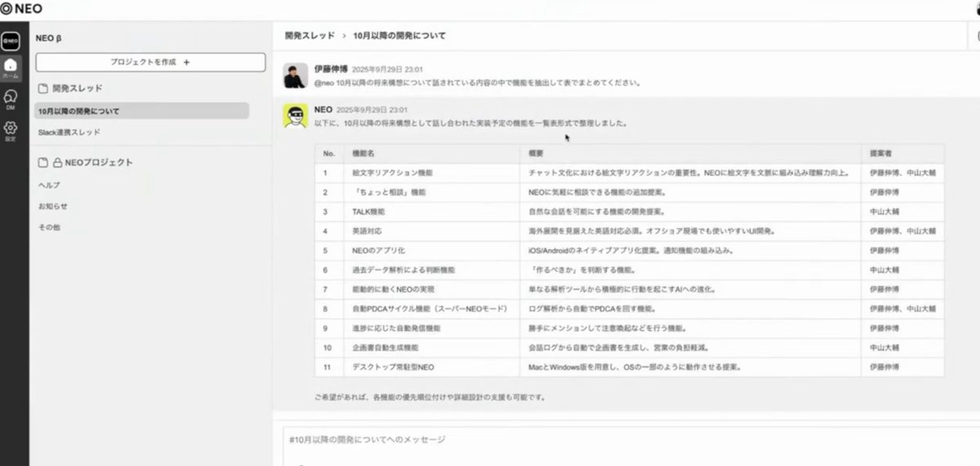This screenshot has height=466, width=980.
Task: Open DM section in sidebar
Action: click(x=11, y=98)
